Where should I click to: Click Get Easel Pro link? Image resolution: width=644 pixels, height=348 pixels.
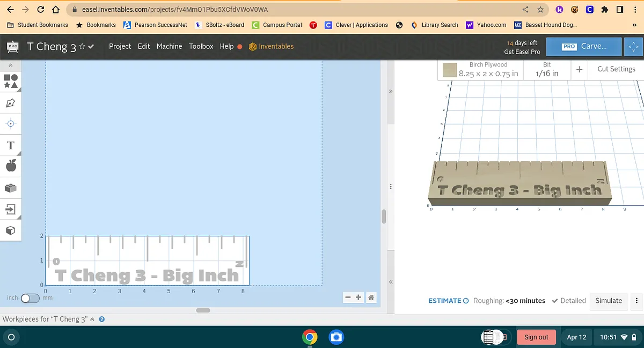tap(522, 52)
